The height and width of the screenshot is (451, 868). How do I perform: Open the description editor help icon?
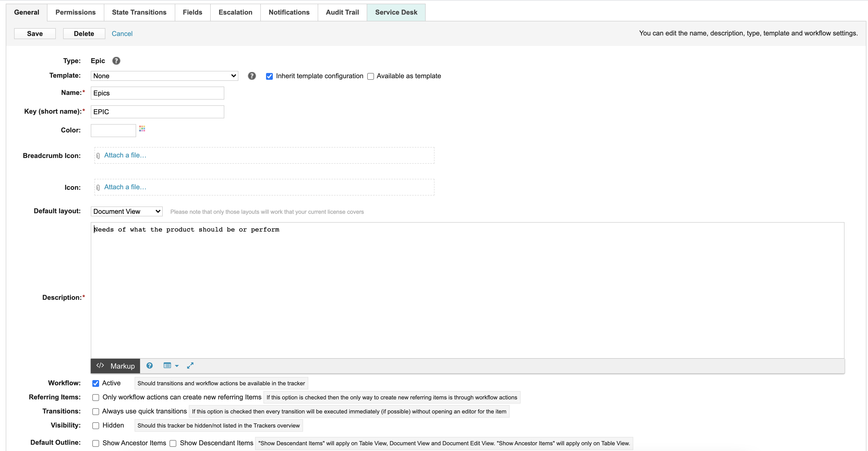pyautogui.click(x=149, y=365)
